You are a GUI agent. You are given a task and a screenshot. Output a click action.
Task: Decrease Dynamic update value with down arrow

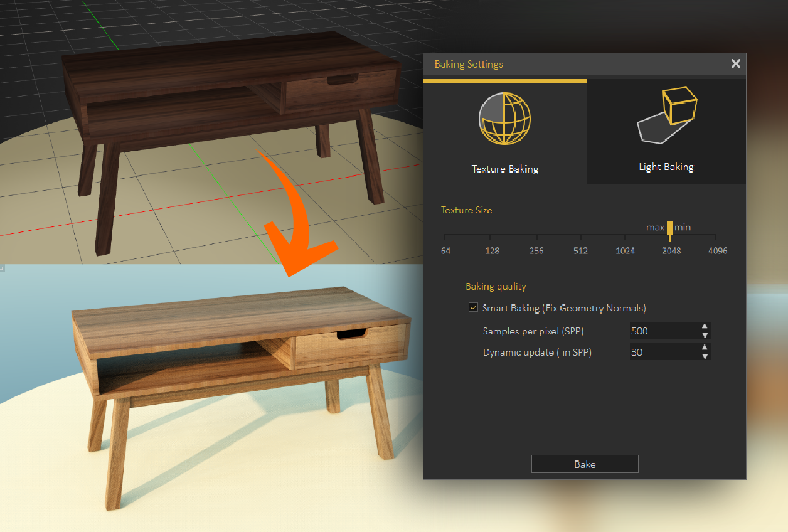click(x=705, y=356)
